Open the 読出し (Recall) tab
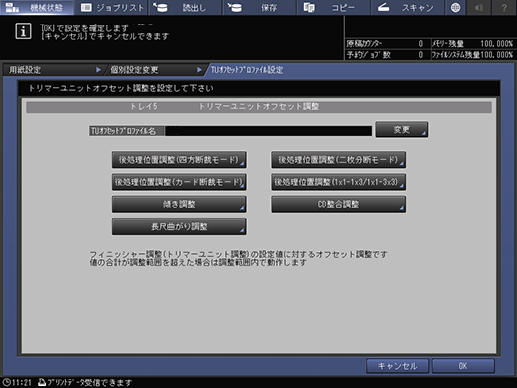This screenshot has width=517, height=388. (x=185, y=7)
